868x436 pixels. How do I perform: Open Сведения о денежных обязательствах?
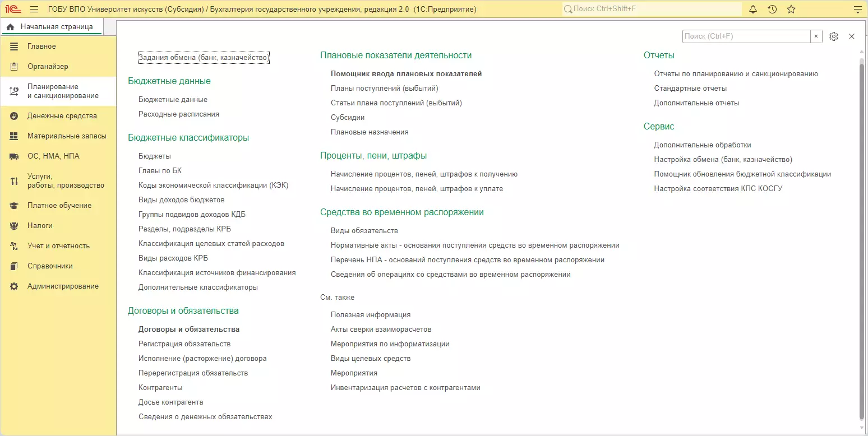click(205, 417)
